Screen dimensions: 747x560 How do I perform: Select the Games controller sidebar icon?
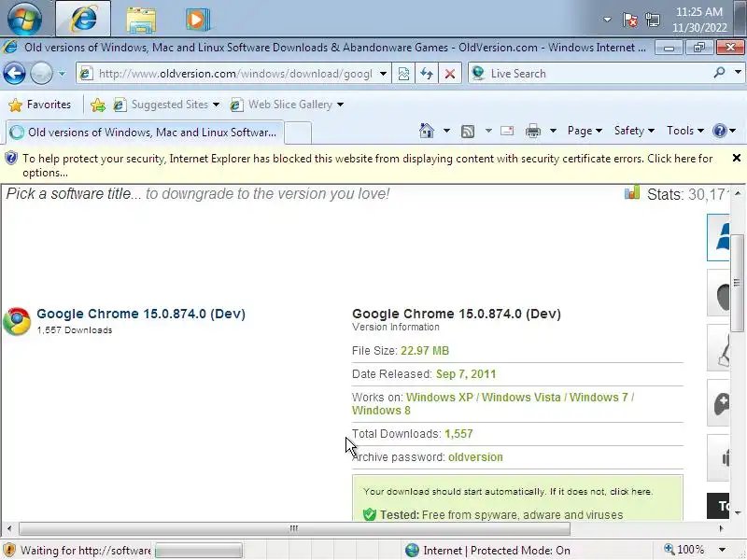click(x=718, y=403)
